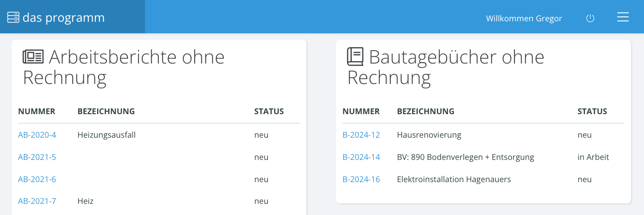Screen dimensions: 644x215
Task: Click the newspaper icon beside Arbeitsberichte
Action: [33, 57]
